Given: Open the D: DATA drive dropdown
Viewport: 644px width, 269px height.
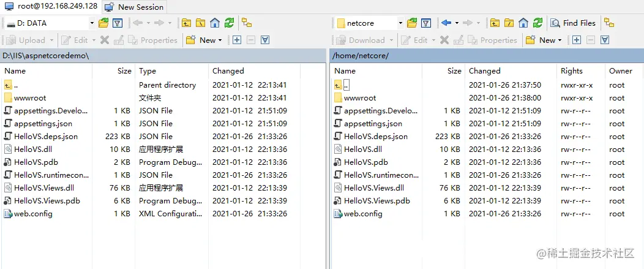Looking at the screenshot, I should 92,23.
